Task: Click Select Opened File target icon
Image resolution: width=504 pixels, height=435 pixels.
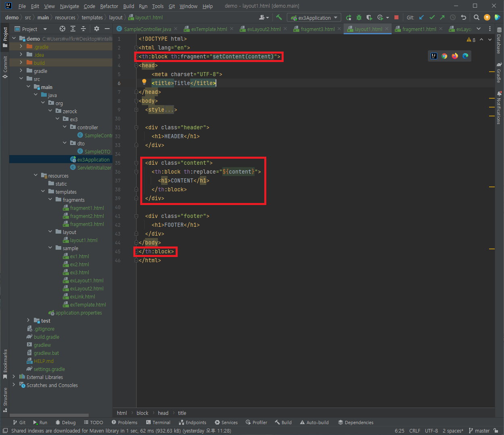Action: [62, 29]
